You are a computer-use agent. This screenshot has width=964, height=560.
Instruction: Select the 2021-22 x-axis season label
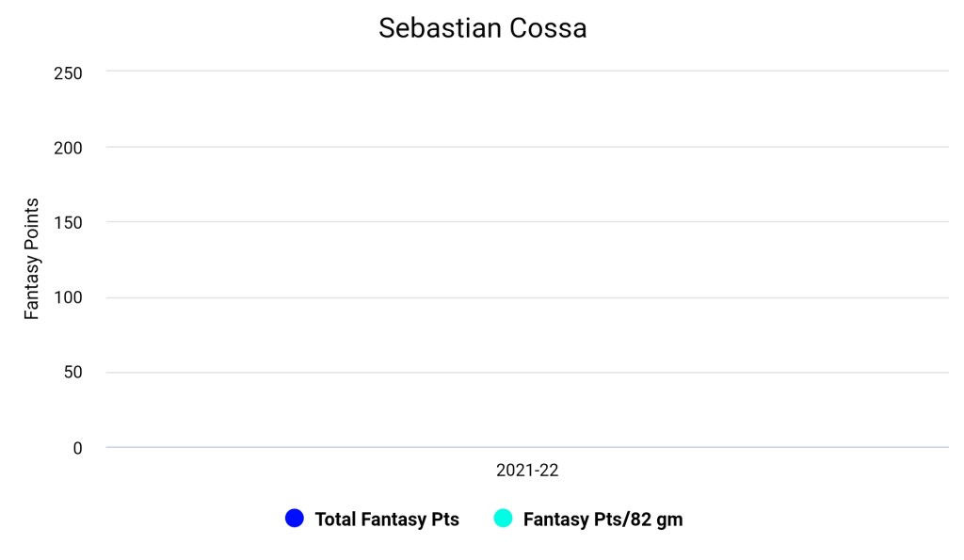tap(527, 471)
